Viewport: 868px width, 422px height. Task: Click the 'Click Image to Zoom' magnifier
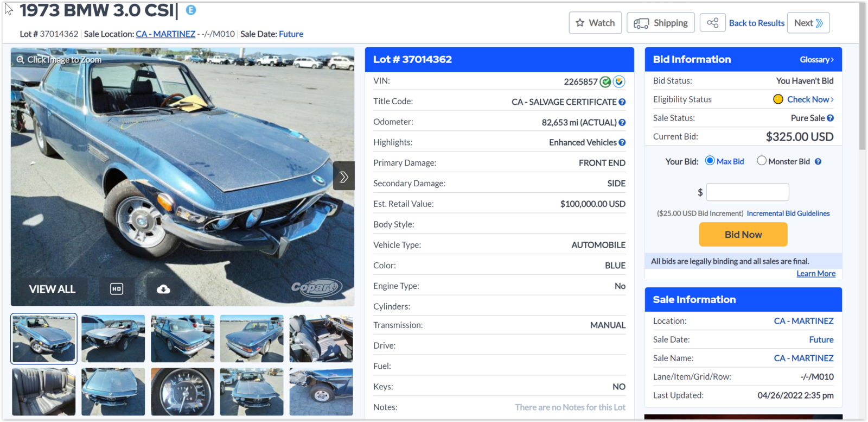[x=20, y=60]
